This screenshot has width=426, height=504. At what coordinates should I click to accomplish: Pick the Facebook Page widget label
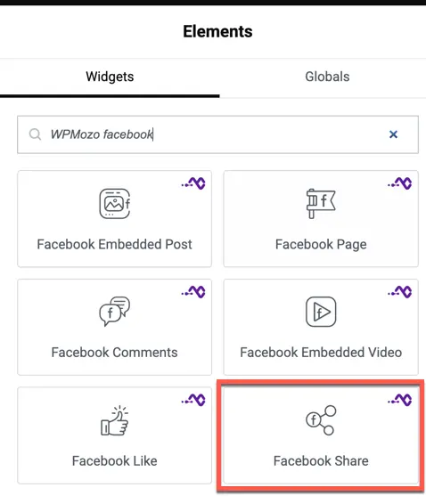(x=321, y=245)
